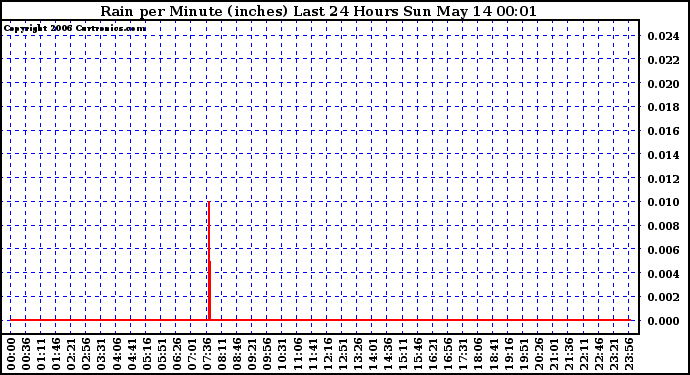Click the '0.004' y-axis label
Viewport: 690px width, 375px height.
(663, 273)
